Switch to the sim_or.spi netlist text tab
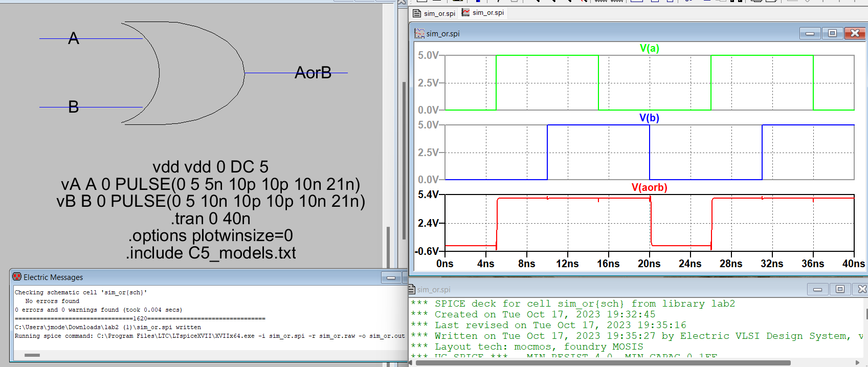The width and height of the screenshot is (868, 367). click(x=434, y=13)
